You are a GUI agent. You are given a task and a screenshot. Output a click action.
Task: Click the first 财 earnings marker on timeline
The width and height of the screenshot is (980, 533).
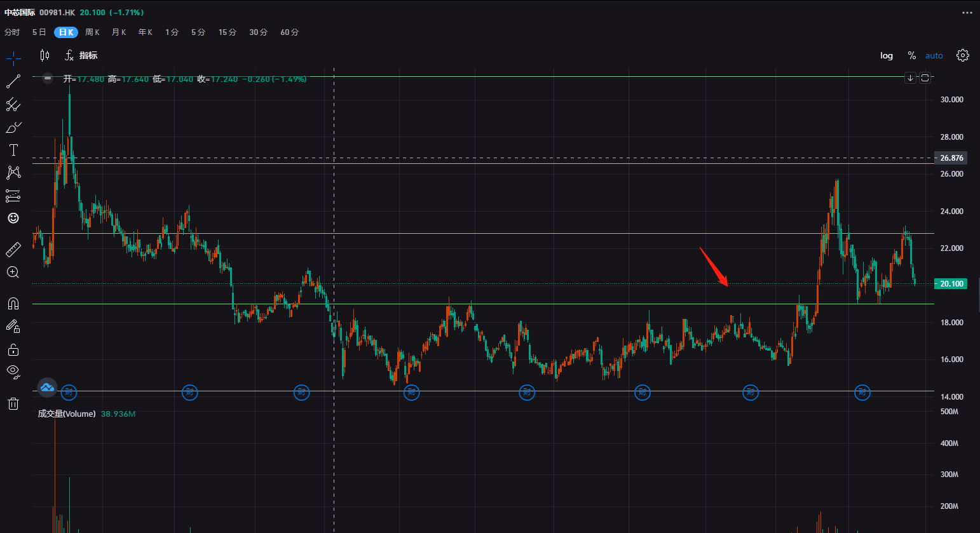tap(69, 393)
